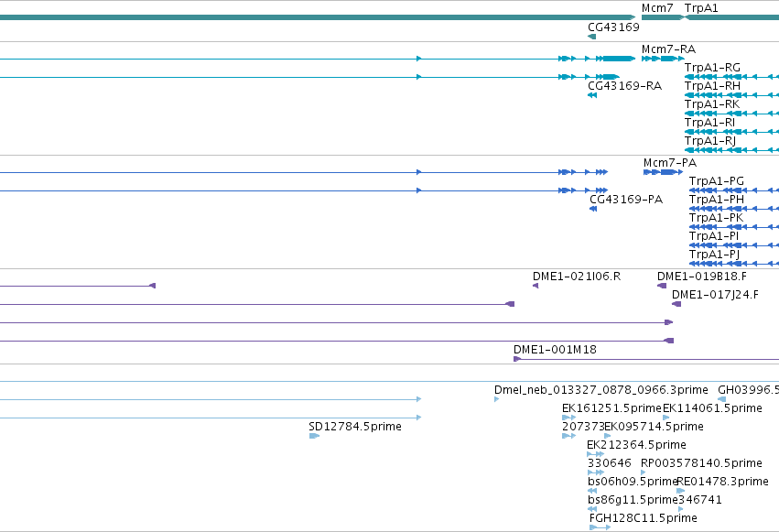Select the exon glyph under Mcm7-PA
The width and height of the screenshot is (779, 532).
pyautogui.click(x=663, y=172)
